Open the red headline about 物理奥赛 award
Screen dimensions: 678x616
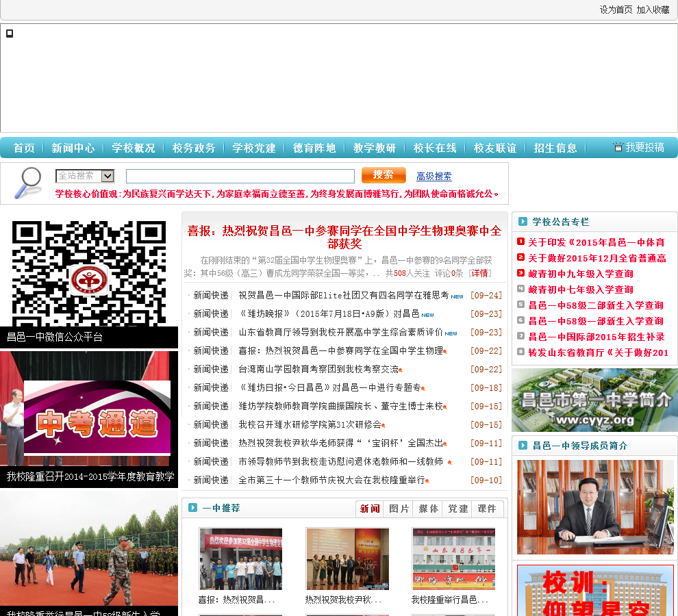click(344, 237)
